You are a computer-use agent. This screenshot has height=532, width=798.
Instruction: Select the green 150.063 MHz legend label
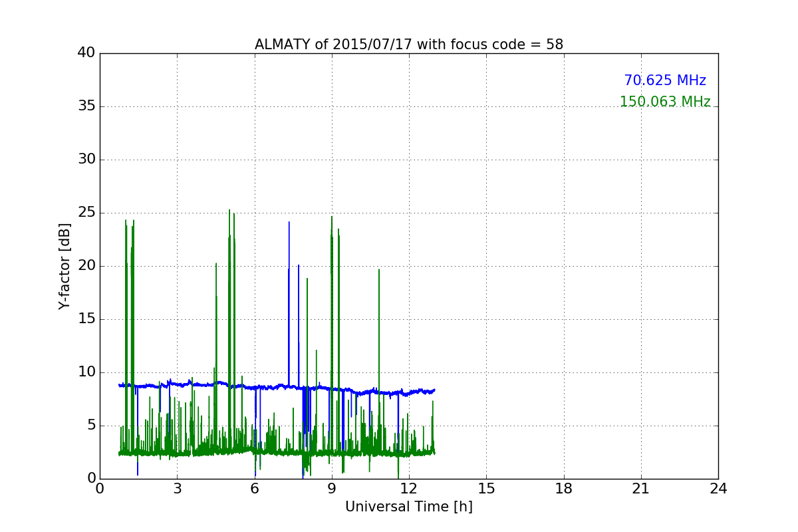[665, 102]
